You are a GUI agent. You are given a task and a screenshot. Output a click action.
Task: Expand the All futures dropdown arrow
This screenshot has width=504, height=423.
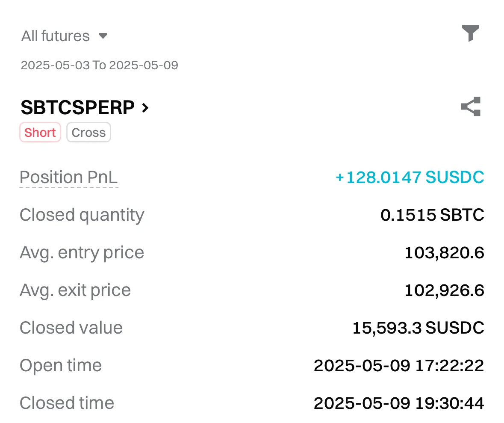click(x=103, y=36)
